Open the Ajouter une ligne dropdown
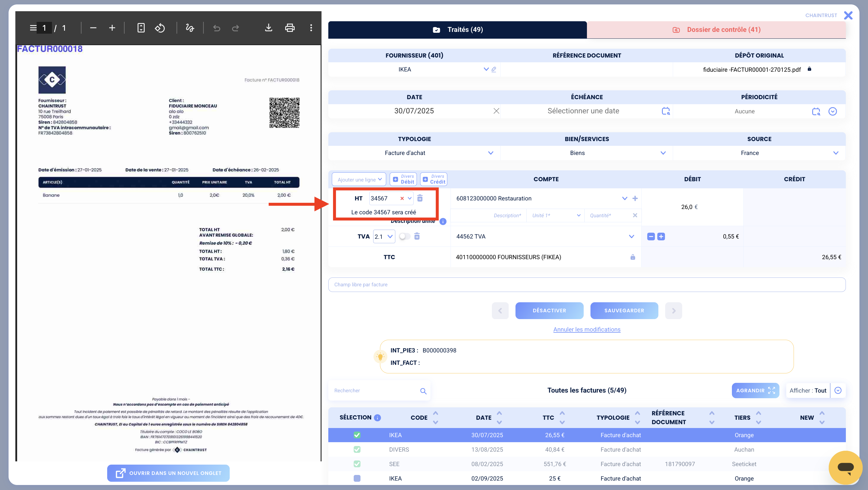 point(359,179)
